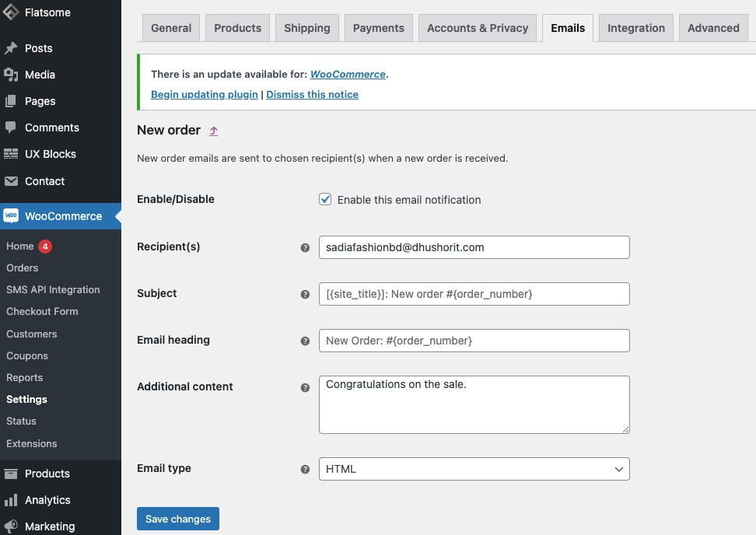Disable the email notification checkbox
This screenshot has height=535, width=756.
[324, 199]
